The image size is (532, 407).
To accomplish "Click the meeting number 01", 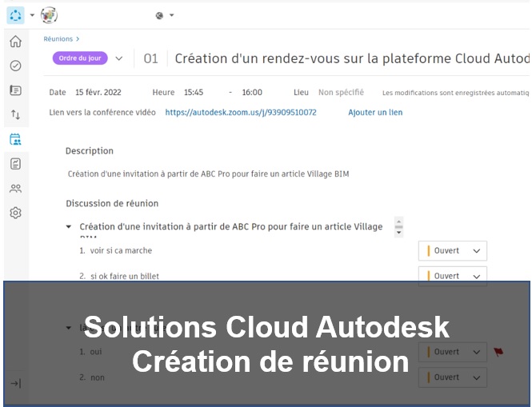I will (150, 58).
